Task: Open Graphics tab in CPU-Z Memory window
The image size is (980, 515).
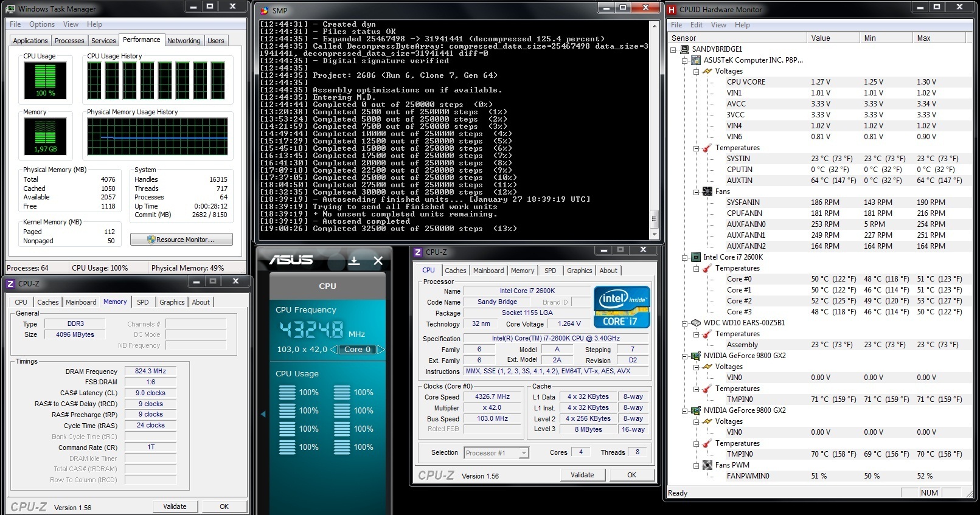Action: 172,302
